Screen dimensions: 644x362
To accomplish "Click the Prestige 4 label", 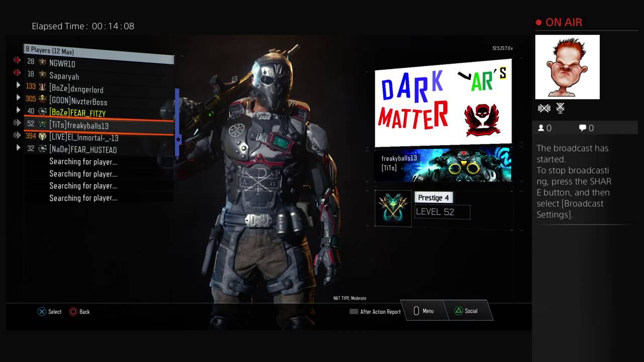I will (x=433, y=198).
